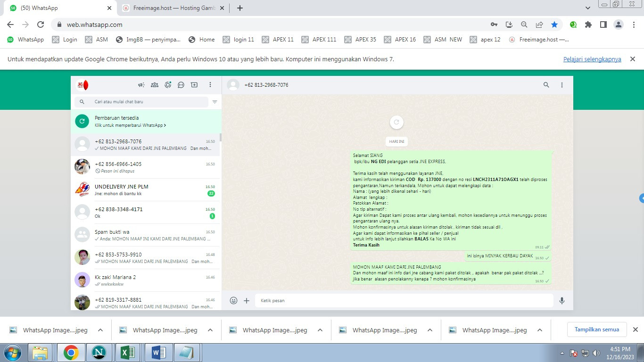The width and height of the screenshot is (644, 362).
Task: Click the load earlier messages refresh circle
Action: pos(396,122)
